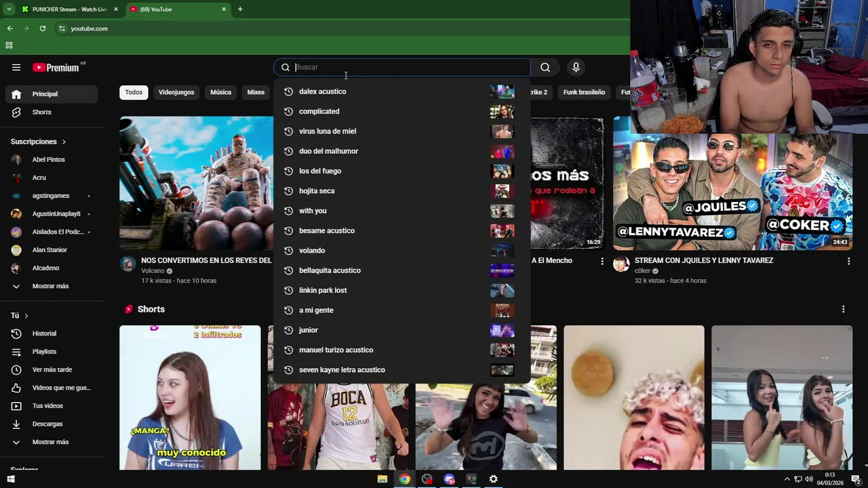Expand Mostrar más under Tú section

pos(52,442)
